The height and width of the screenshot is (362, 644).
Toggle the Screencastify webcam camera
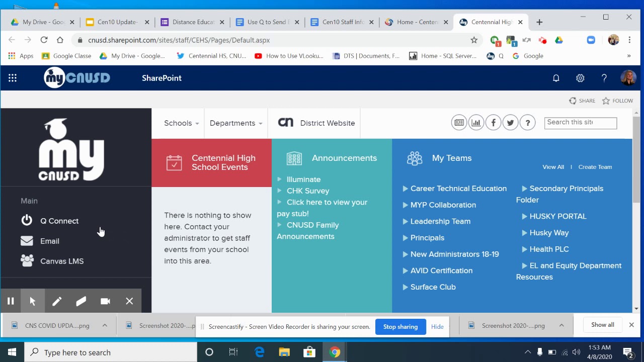(x=105, y=301)
